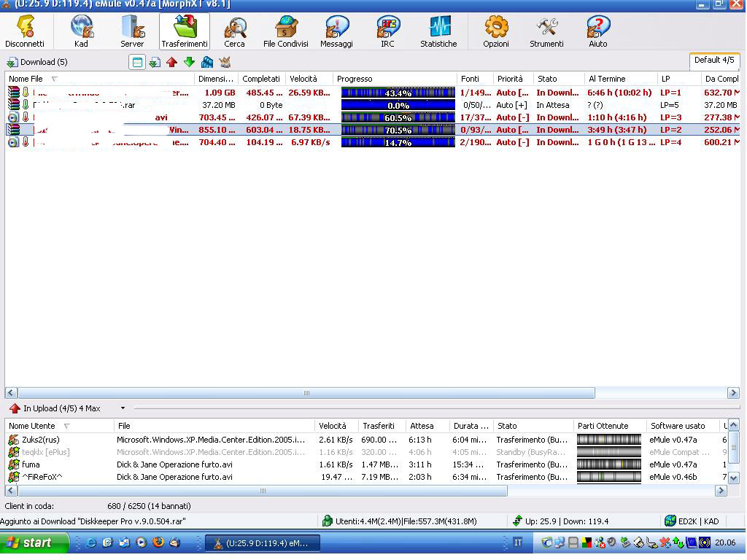747x560 pixels.
Task: Show the Statistiche graphs
Action: [438, 31]
